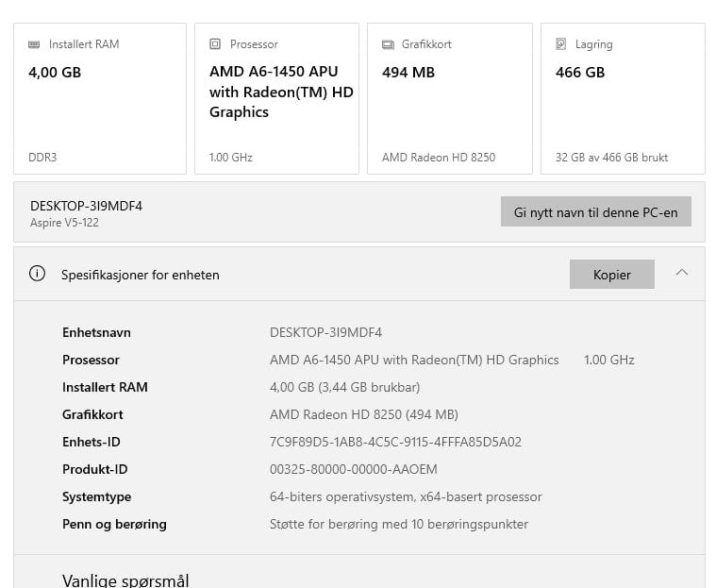Select the AMD A6-1450 APU processor card title

[x=281, y=92]
